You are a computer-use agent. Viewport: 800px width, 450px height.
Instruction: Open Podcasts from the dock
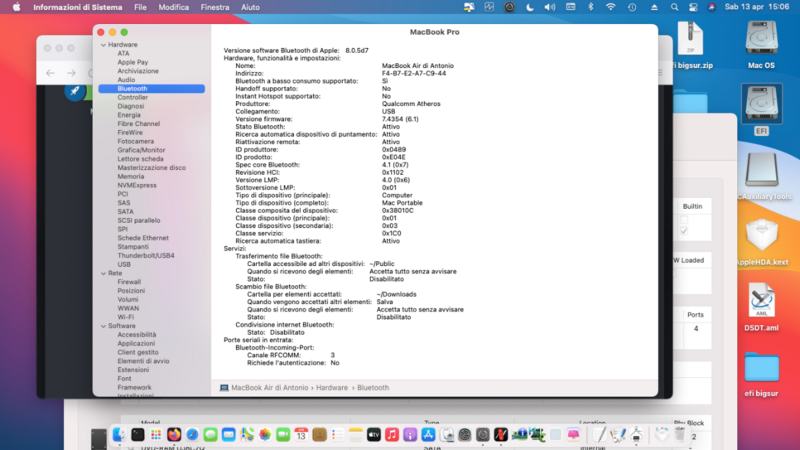point(410,434)
